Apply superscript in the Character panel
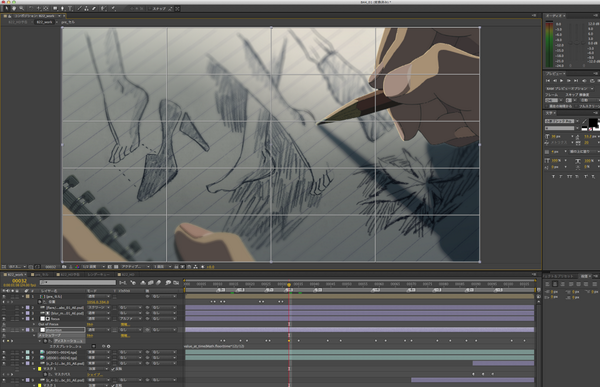 586,176
